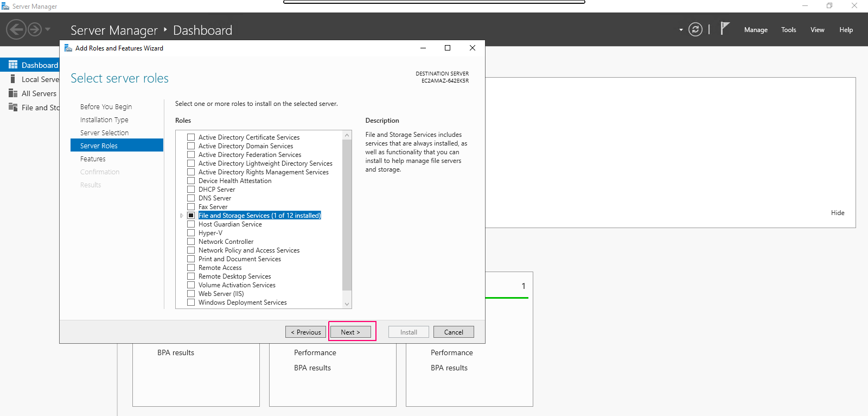The image size is (868, 416).
Task: Enable the DNS Server role checkbox
Action: pyautogui.click(x=191, y=198)
